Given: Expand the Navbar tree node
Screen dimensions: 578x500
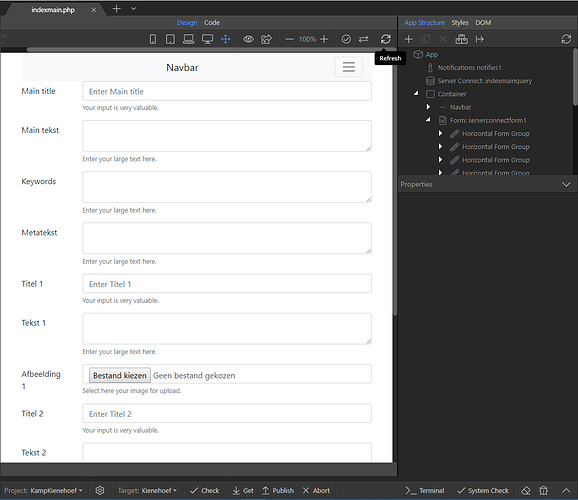Looking at the screenshot, I should point(428,107).
